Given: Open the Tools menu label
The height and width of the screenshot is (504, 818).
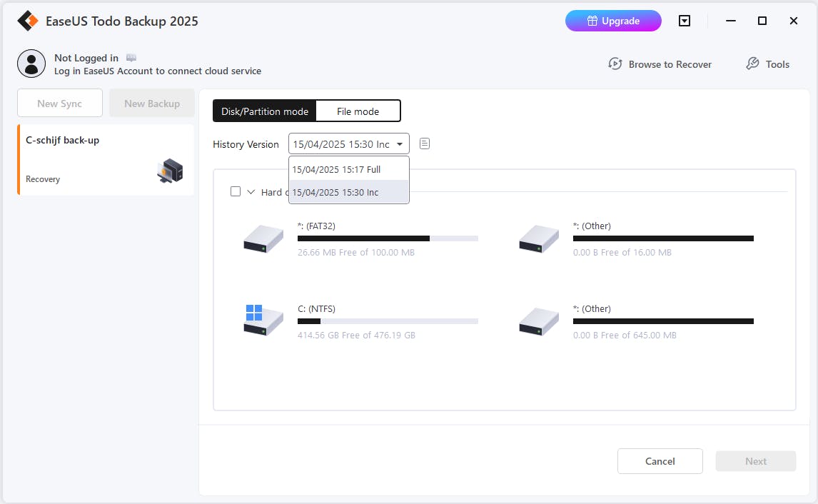Looking at the screenshot, I should click(x=777, y=64).
